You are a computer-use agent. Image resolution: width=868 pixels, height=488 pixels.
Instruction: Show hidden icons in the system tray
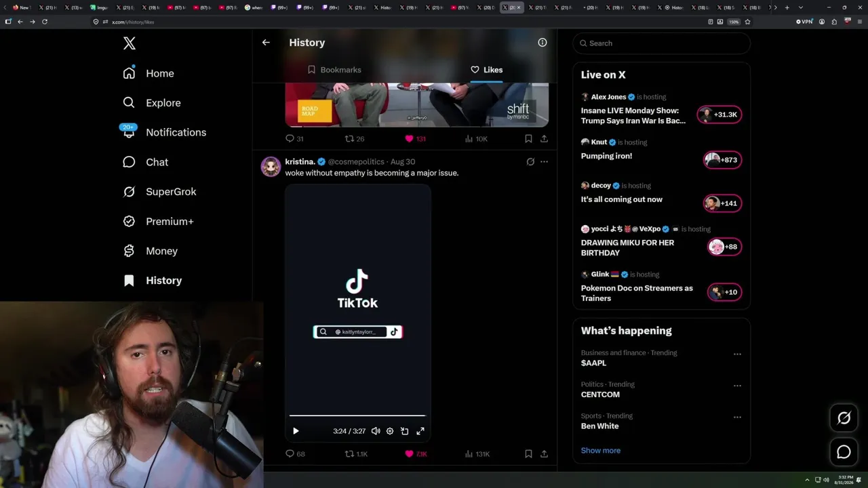(807, 480)
